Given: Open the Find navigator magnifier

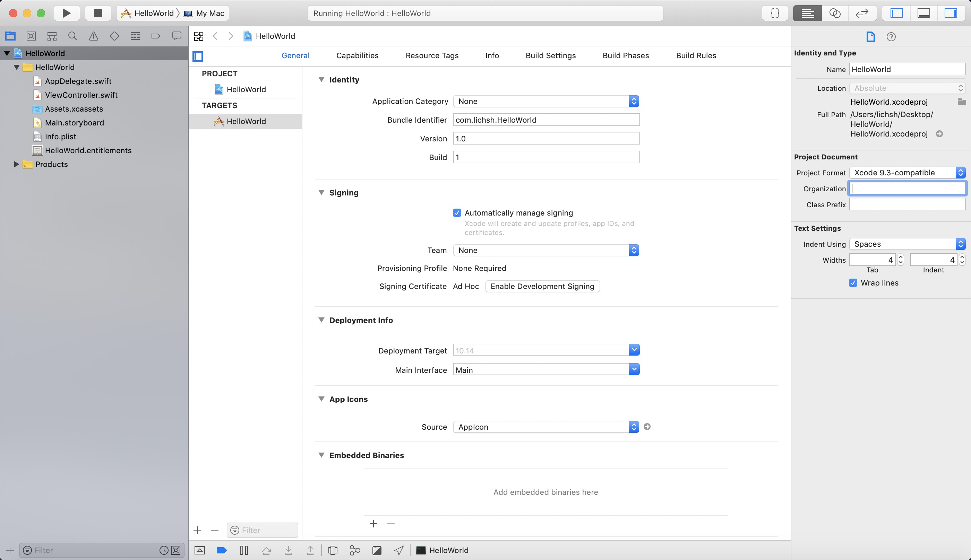Looking at the screenshot, I should [x=72, y=36].
